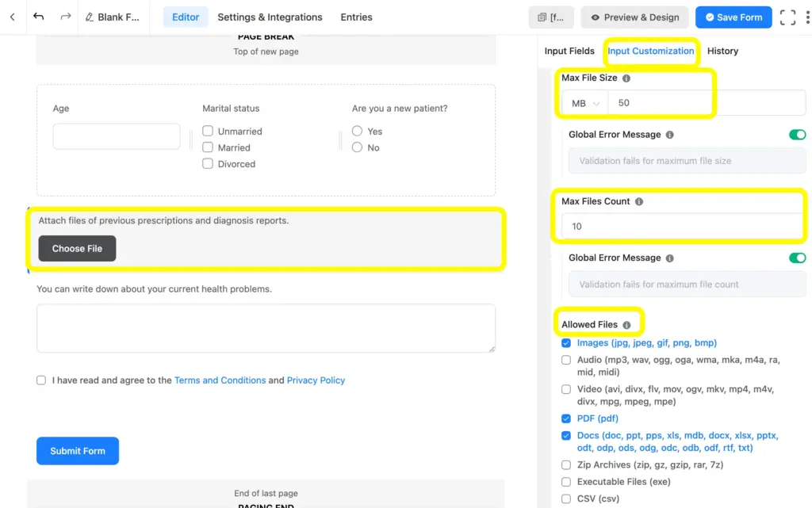Turn off the max file size Global Error Message
The width and height of the screenshot is (812, 508).
point(799,134)
